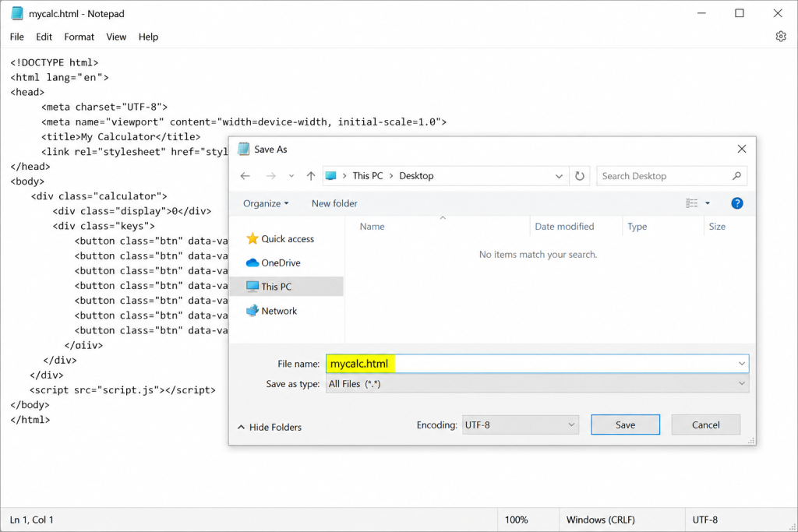Sort files by Size column
The width and height of the screenshot is (798, 532).
pyautogui.click(x=717, y=227)
